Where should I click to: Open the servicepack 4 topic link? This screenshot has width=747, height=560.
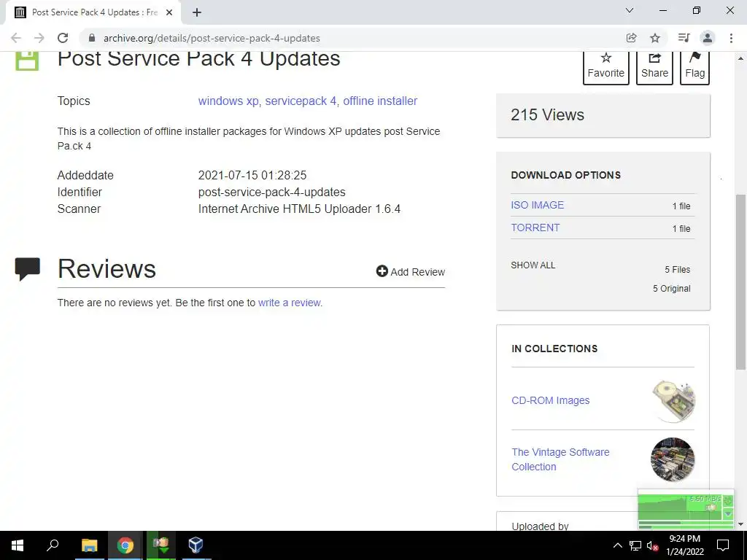tap(301, 101)
